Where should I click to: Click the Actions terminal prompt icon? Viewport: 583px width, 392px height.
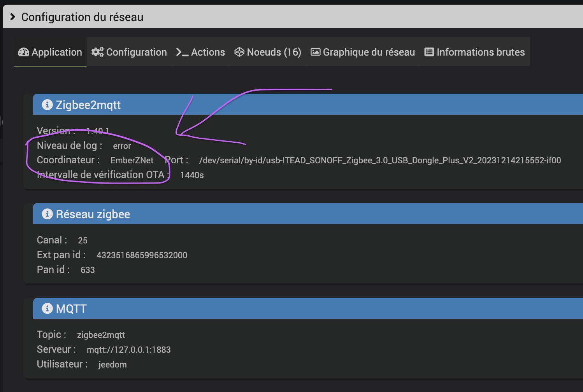click(x=182, y=52)
